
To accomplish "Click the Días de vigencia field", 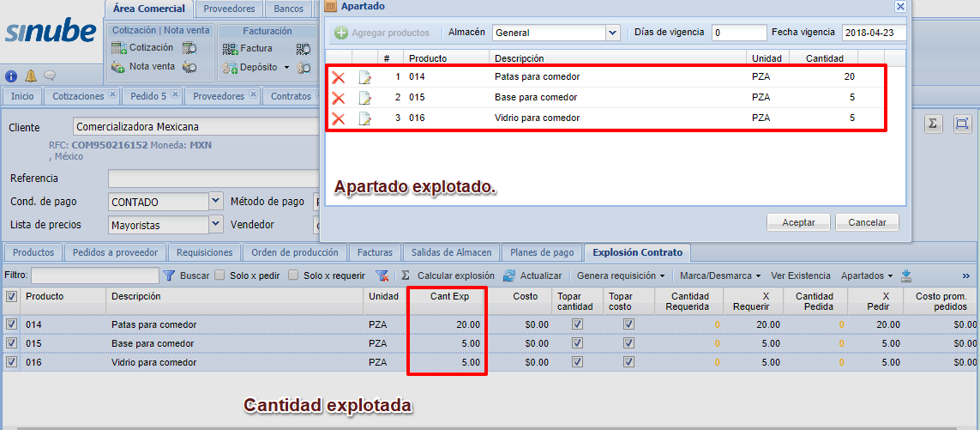I will click(738, 33).
